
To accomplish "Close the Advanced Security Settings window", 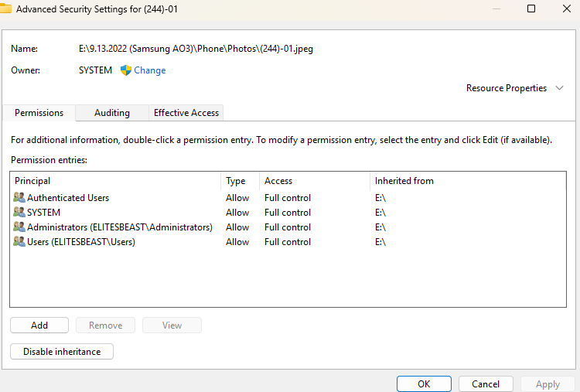I will [x=567, y=9].
